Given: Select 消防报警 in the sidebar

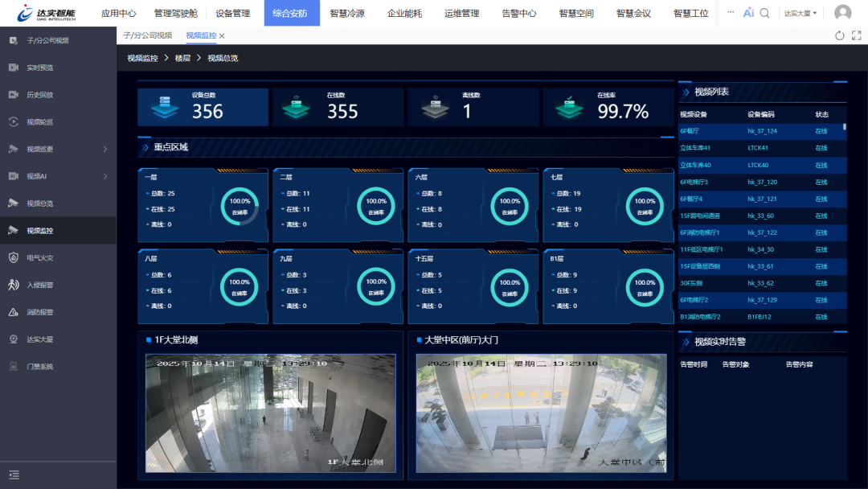Looking at the screenshot, I should click(48, 312).
